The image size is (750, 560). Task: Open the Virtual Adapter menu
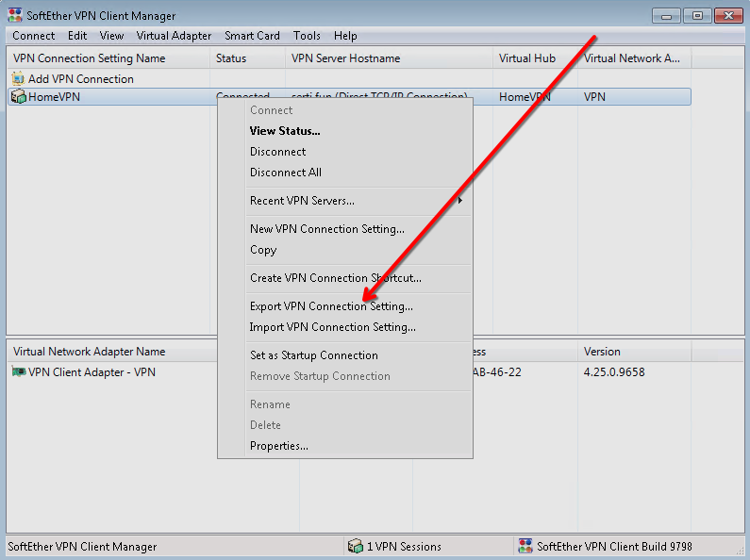pyautogui.click(x=174, y=36)
